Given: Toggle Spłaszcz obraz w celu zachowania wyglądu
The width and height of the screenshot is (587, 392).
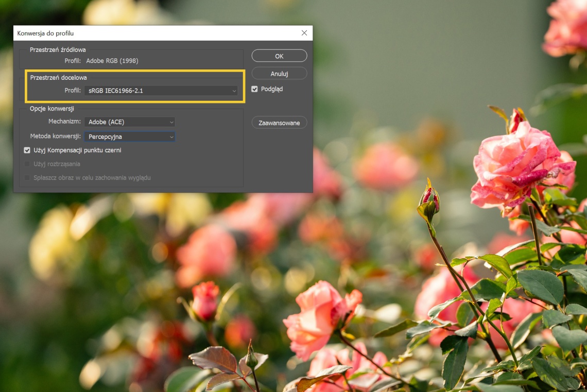Looking at the screenshot, I should pyautogui.click(x=27, y=177).
